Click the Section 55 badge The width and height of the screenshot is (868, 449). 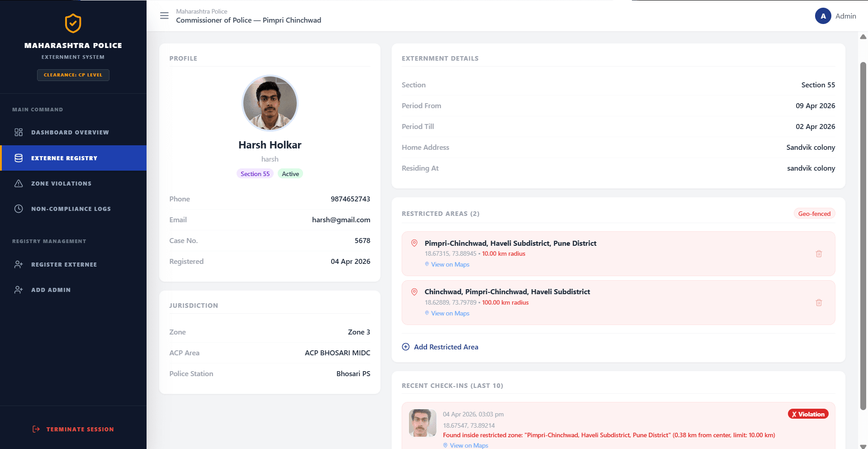255,174
